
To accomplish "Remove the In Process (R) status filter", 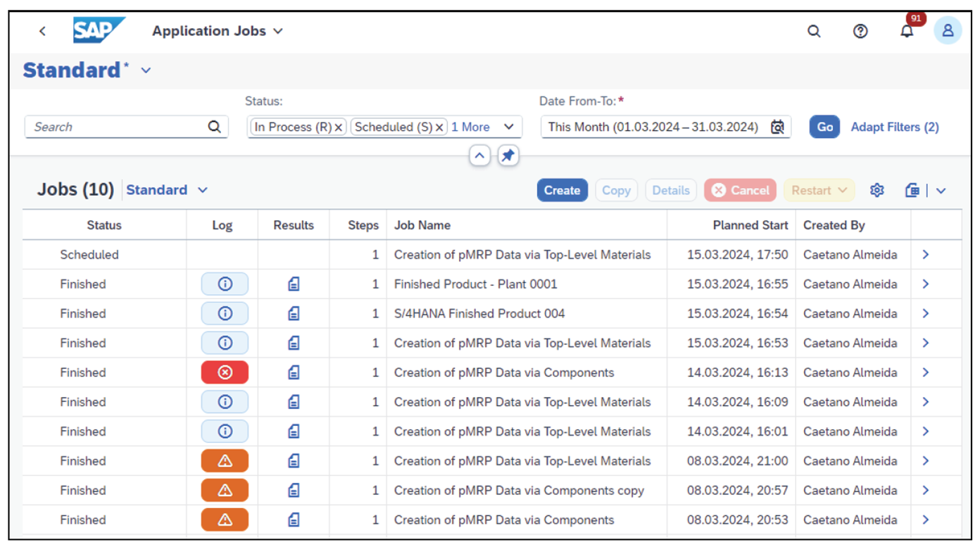I will [x=339, y=127].
